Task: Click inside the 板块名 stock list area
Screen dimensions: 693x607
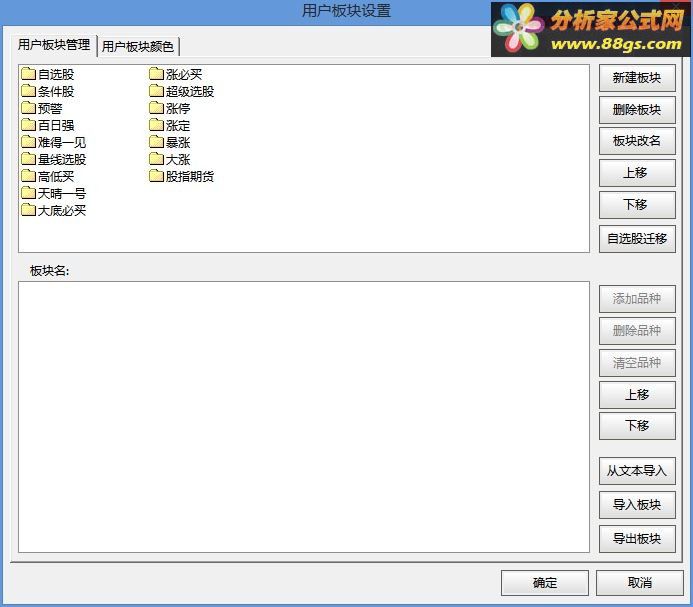Action: (304, 417)
